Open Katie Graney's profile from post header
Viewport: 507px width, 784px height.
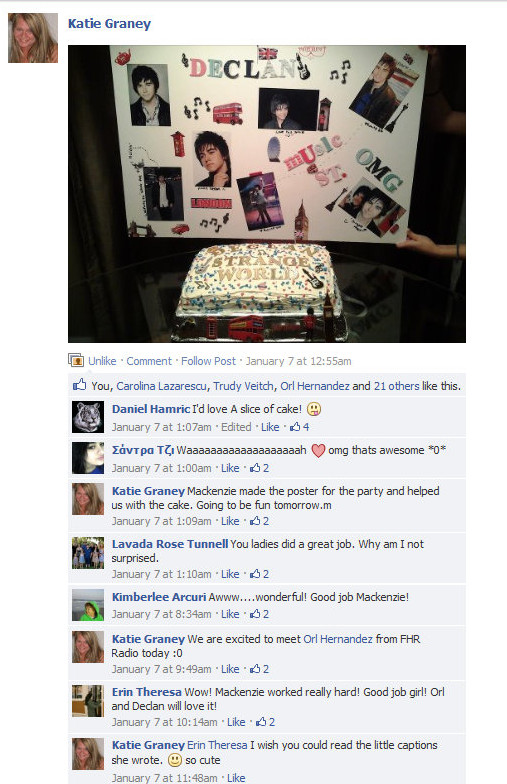click(x=109, y=24)
